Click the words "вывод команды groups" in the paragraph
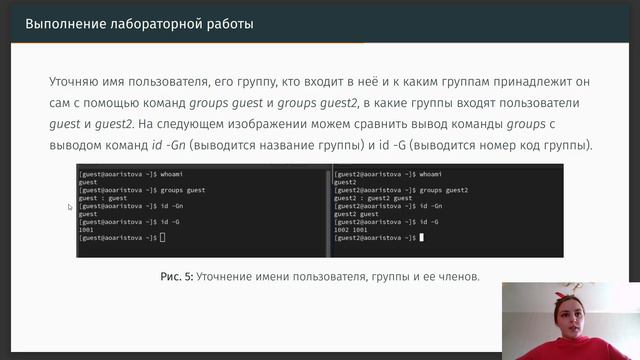This screenshot has height=360, width=640. pos(478,124)
